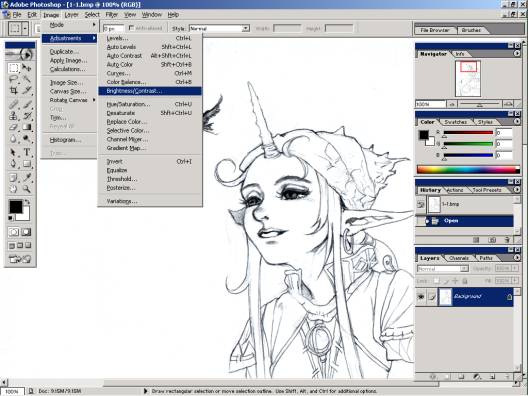Select the Move tool

pos(27,68)
